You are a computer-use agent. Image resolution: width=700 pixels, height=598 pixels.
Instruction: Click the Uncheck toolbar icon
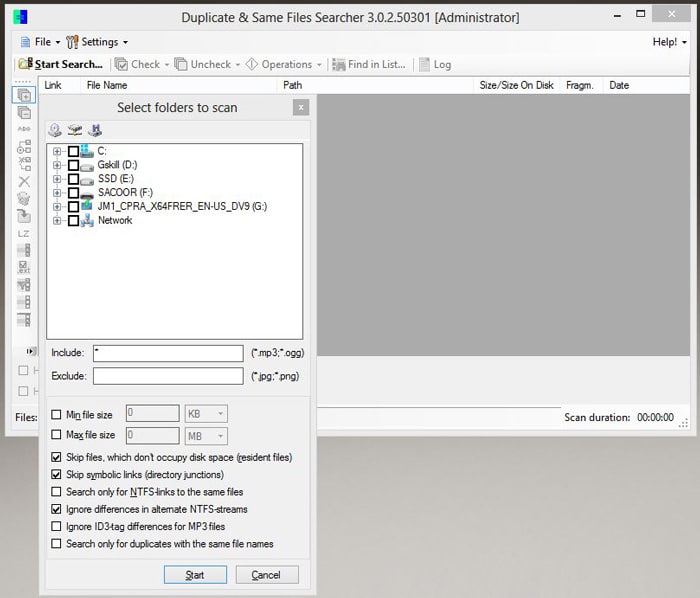(x=181, y=64)
